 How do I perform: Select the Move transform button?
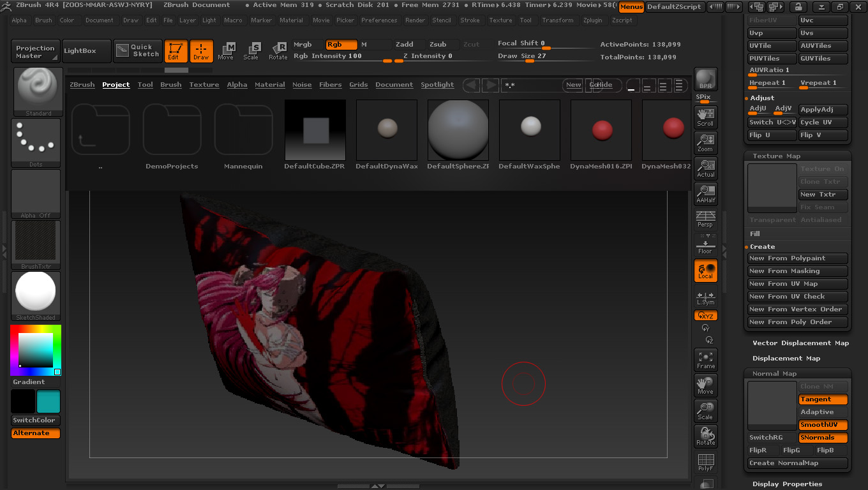tap(226, 51)
